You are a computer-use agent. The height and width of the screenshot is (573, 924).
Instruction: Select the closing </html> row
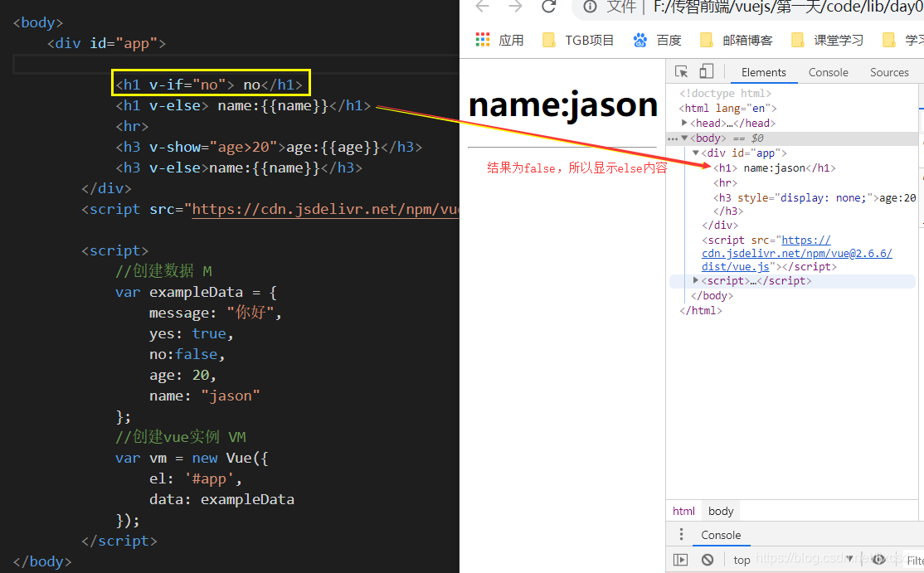701,310
